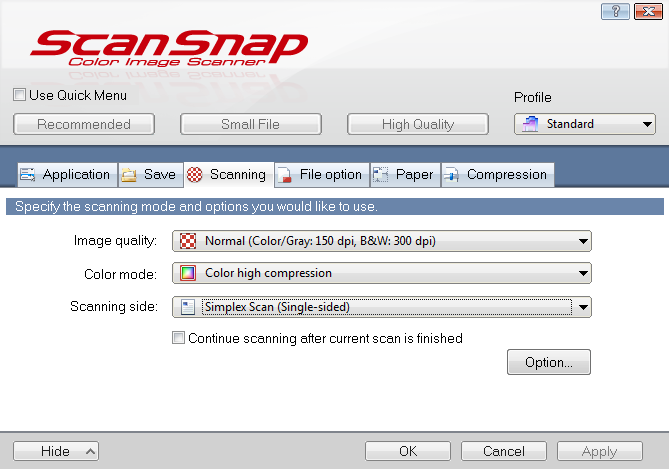Click the Simplex Scan (Single-sided) text

point(277,307)
